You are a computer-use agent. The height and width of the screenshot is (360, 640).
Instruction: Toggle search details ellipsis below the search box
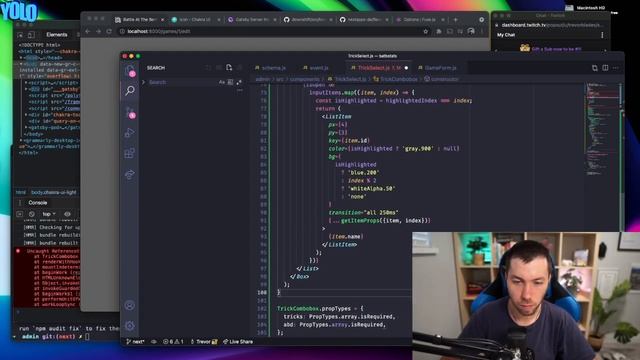point(239,90)
